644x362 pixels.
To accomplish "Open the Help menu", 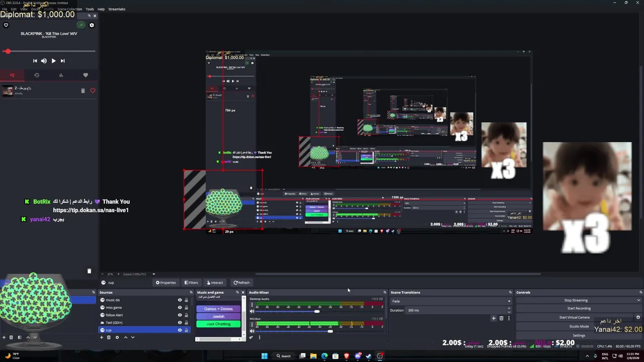I will (101, 9).
